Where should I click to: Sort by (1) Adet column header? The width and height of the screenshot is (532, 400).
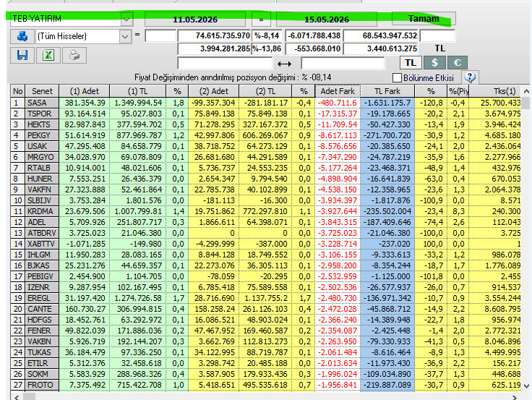pos(84,91)
